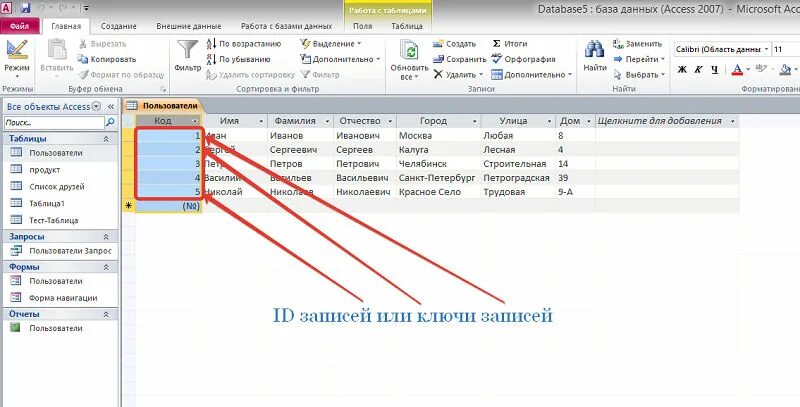The image size is (800, 407).
Task: Cut selection with Вырезать
Action: 102,44
